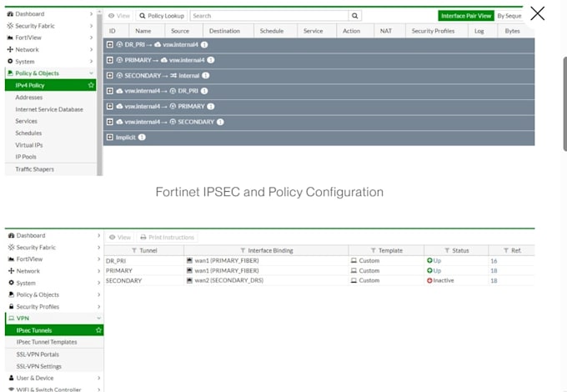Screen dimensions: 567x392
Task: Select the DR_PRI tunnel row
Action: (x=319, y=261)
